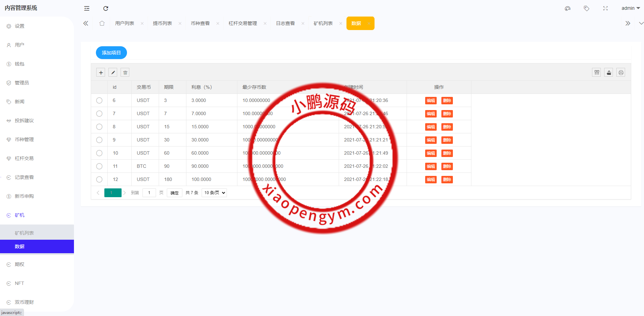The image size is (644, 316).
Task: Click the plus add-row toolbar icon
Action: [101, 73]
